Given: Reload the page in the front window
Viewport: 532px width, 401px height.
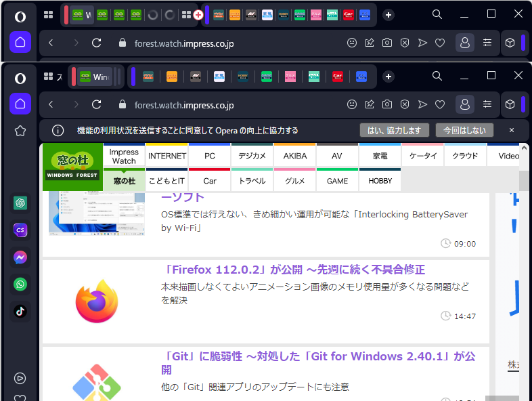Looking at the screenshot, I should (97, 104).
